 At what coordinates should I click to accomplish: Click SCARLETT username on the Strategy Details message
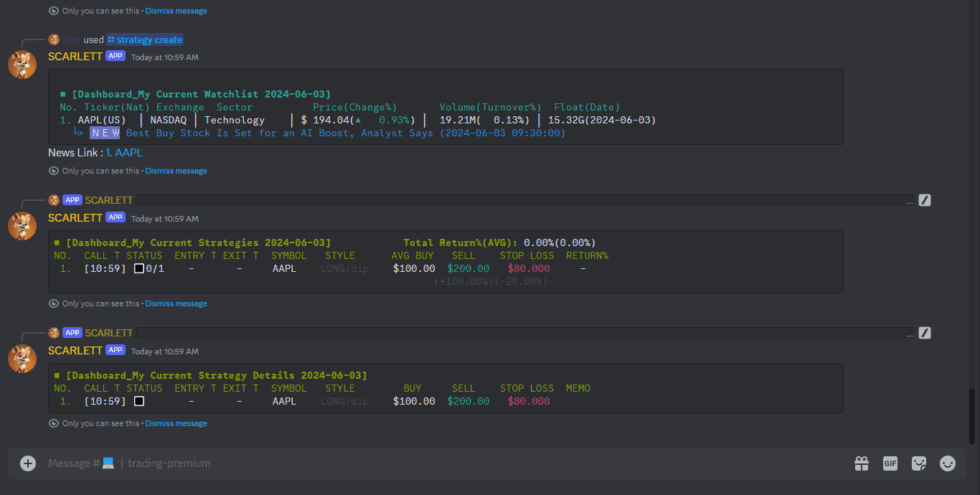75,351
